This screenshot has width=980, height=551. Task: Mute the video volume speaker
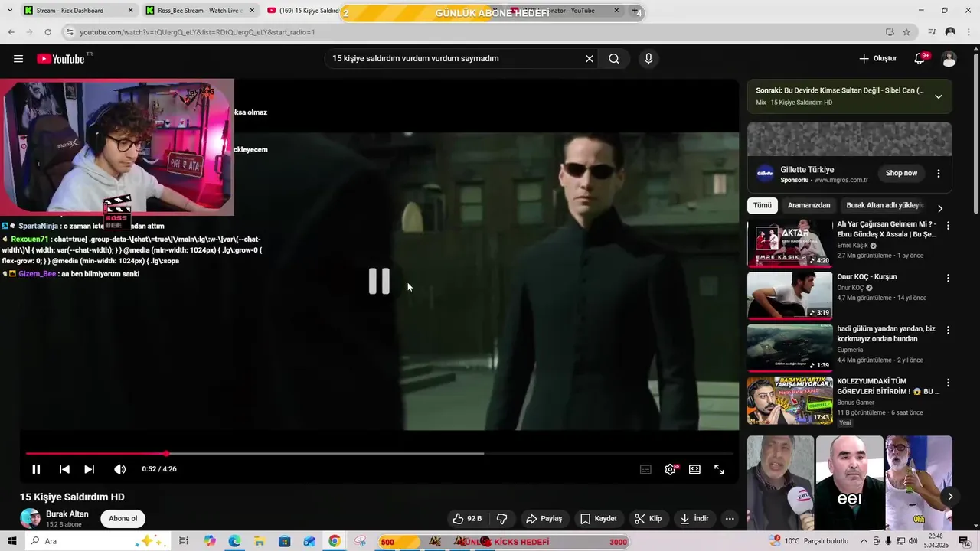(x=119, y=469)
